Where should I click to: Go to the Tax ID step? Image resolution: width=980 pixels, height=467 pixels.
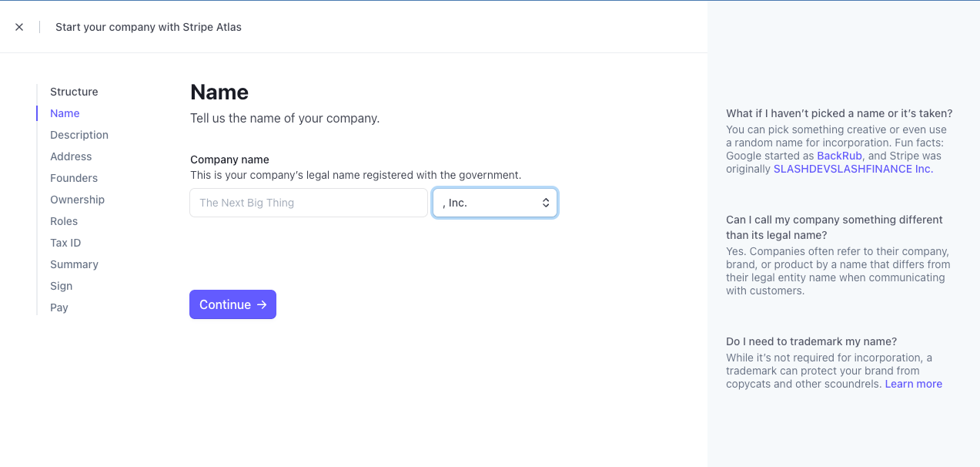click(x=65, y=243)
